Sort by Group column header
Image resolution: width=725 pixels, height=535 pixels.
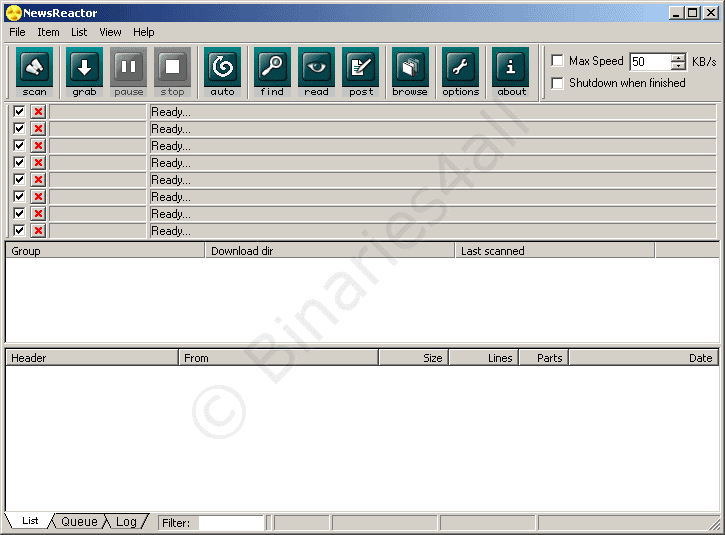click(105, 251)
